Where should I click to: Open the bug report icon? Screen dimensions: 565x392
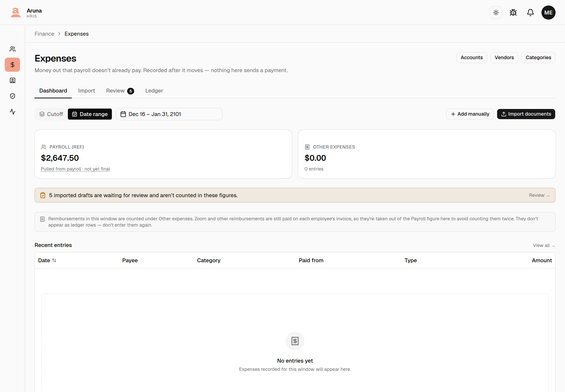pos(513,13)
